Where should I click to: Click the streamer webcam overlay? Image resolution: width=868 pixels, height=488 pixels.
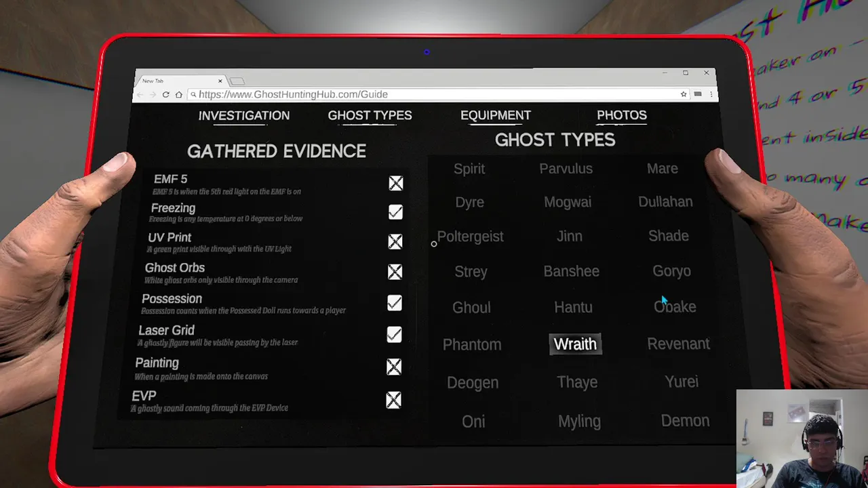(802, 439)
